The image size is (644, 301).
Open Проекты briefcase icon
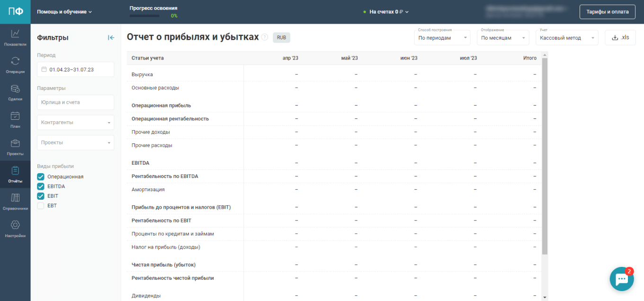[15, 143]
